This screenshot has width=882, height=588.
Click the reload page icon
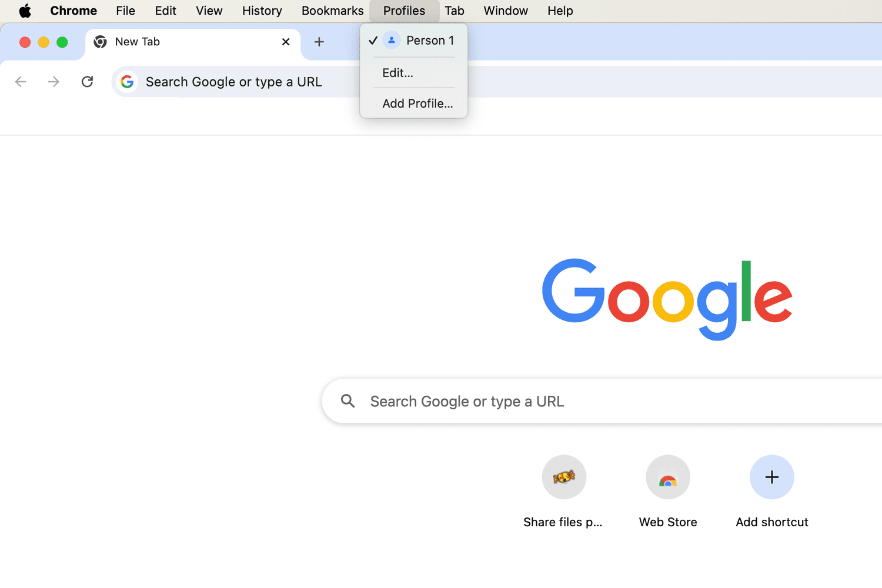point(87,82)
